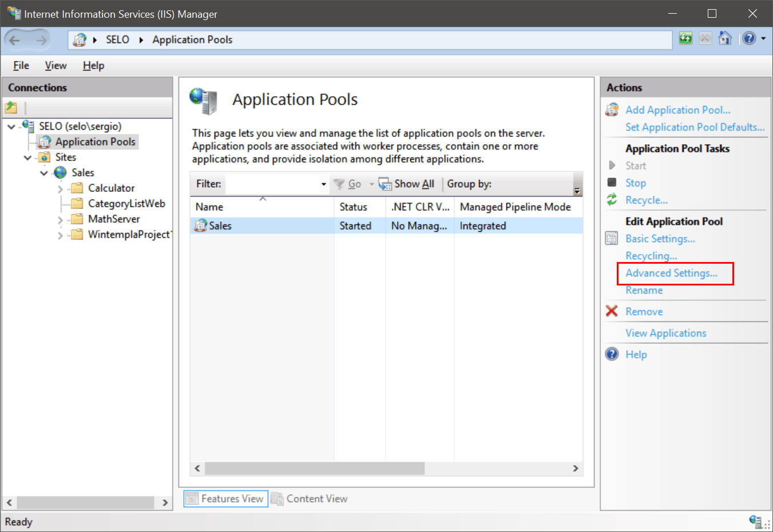Sort by Managed Pipeline Mode column header
The height and width of the screenshot is (532, 773).
pyautogui.click(x=518, y=207)
